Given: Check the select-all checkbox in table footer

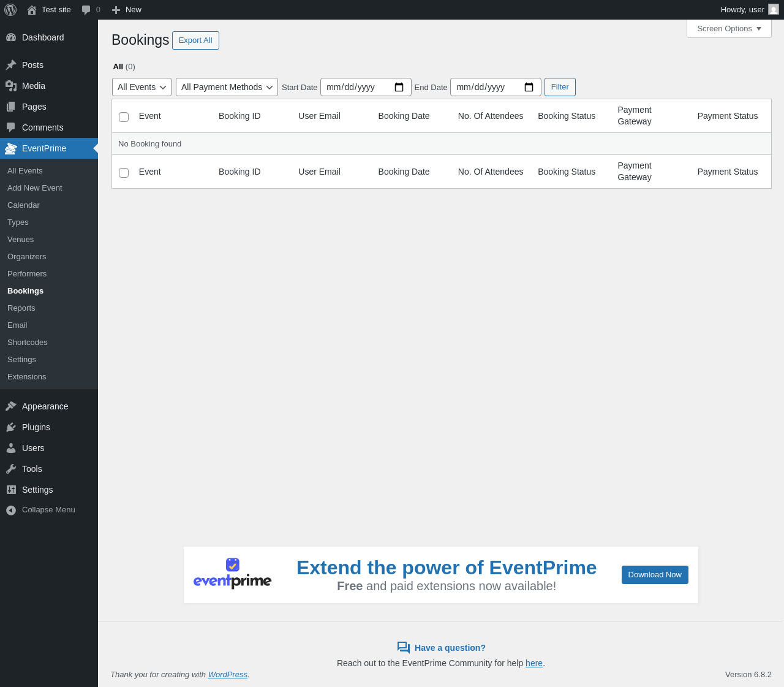Looking at the screenshot, I should tap(124, 172).
